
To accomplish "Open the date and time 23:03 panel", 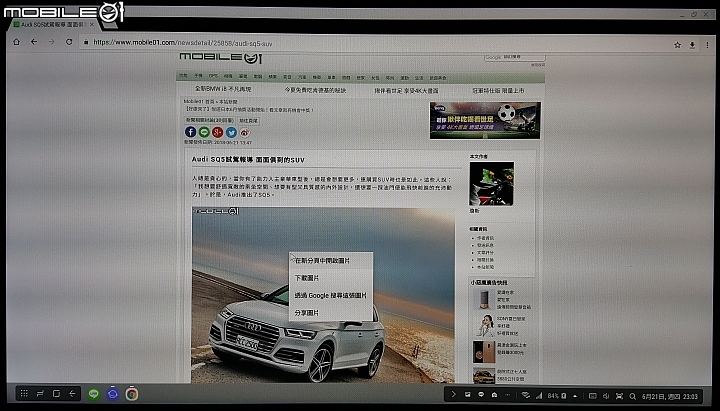I will (669, 396).
